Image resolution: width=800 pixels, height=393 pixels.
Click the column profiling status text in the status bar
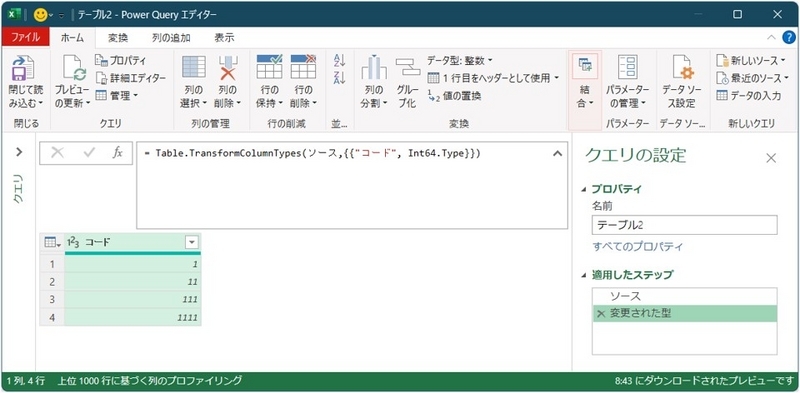click(x=150, y=381)
